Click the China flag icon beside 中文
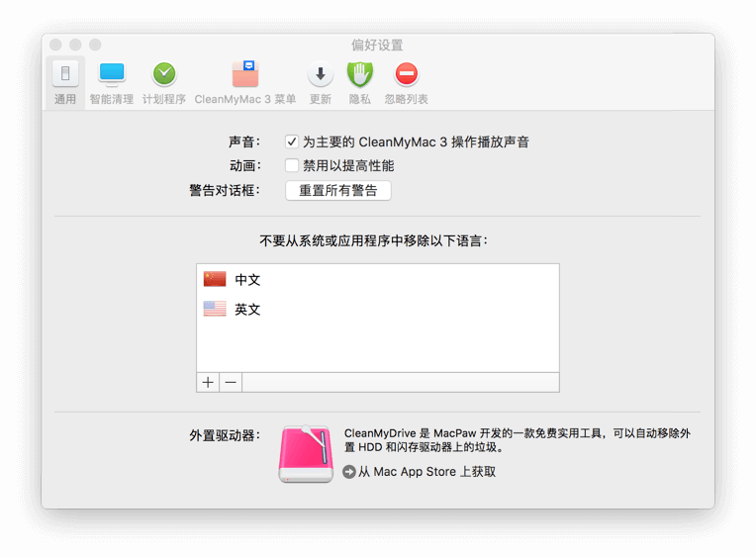756x558 pixels. [215, 279]
